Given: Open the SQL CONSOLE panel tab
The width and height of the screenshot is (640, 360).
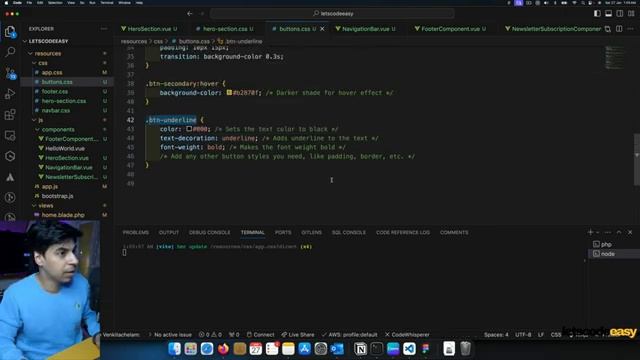Looking at the screenshot, I should [x=349, y=232].
